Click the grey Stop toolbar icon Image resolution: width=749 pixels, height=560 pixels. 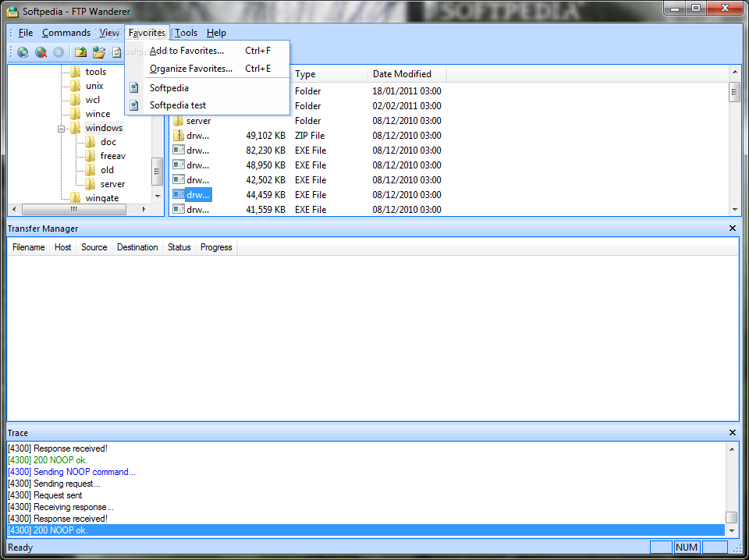pyautogui.click(x=59, y=52)
